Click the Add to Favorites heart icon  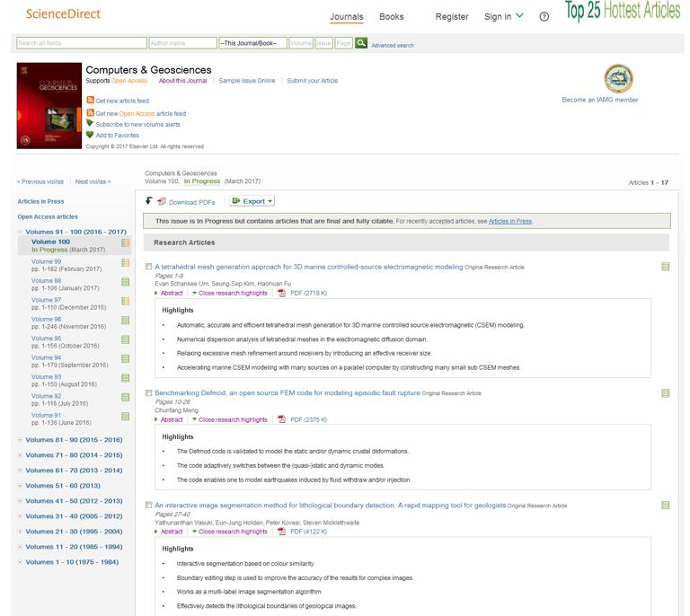[90, 135]
